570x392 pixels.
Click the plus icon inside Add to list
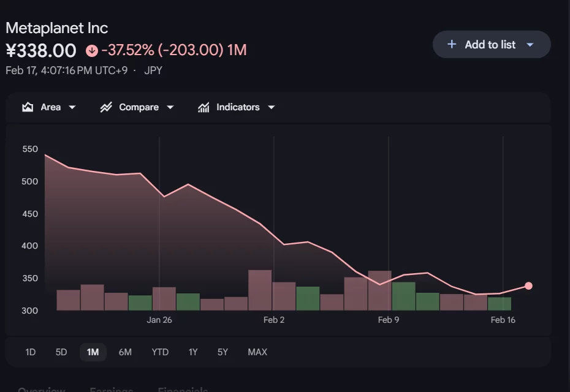pos(452,44)
